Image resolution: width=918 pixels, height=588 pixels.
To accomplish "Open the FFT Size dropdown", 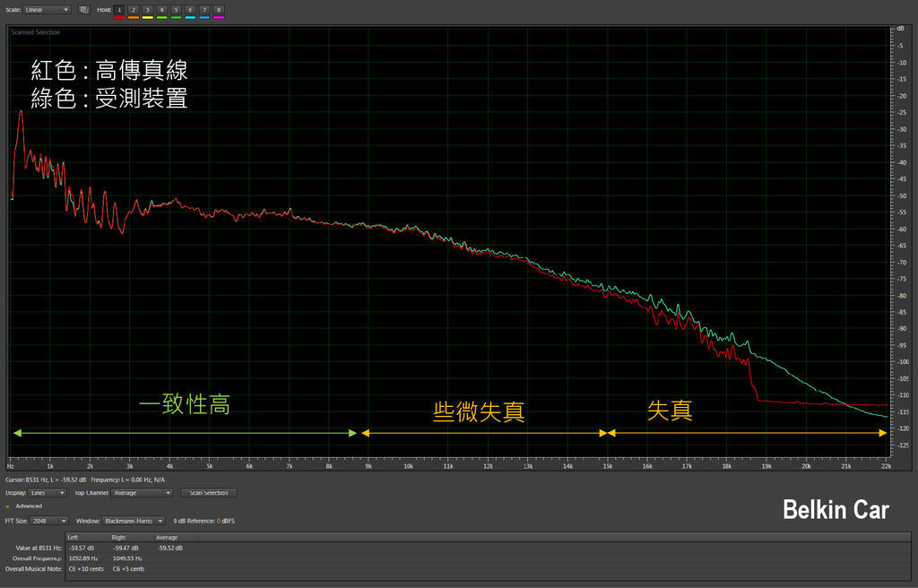I will pos(49,521).
